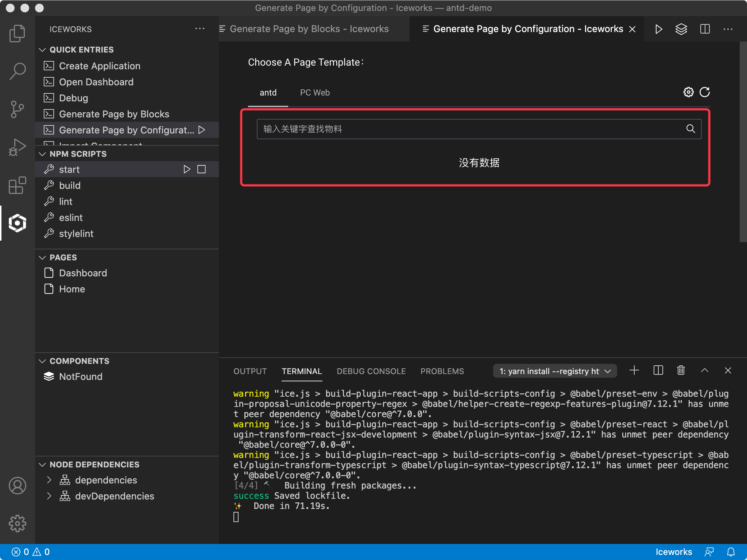Open the terminal session dropdown

point(554,371)
